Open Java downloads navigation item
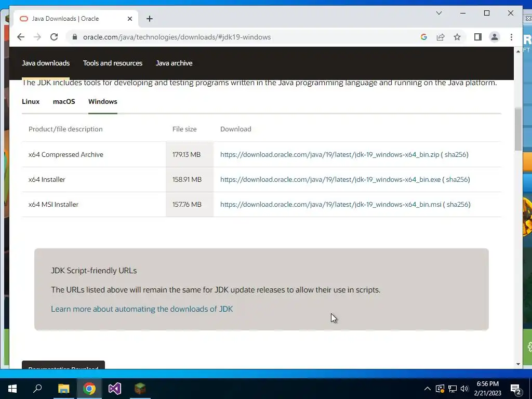This screenshot has height=399, width=532. pos(46,63)
